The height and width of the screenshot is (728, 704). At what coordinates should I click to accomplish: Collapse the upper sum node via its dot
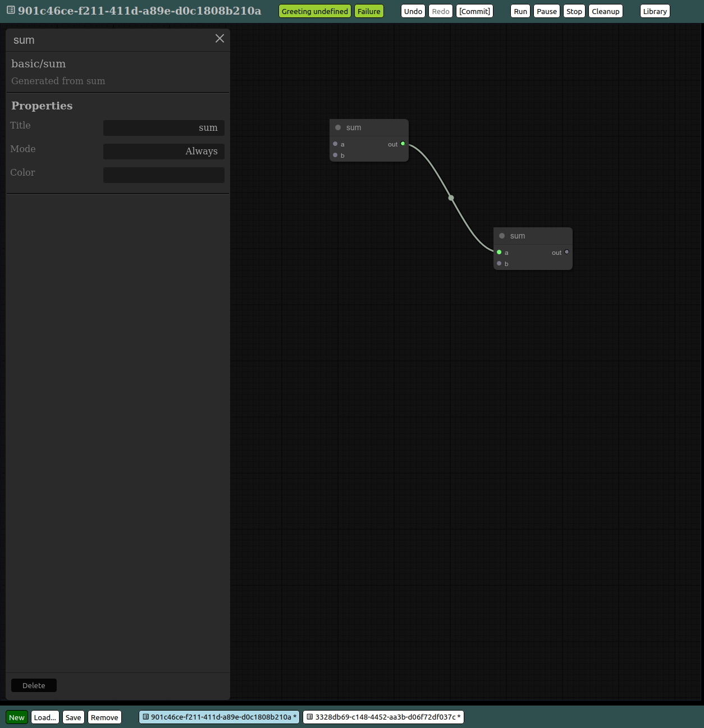pos(338,127)
